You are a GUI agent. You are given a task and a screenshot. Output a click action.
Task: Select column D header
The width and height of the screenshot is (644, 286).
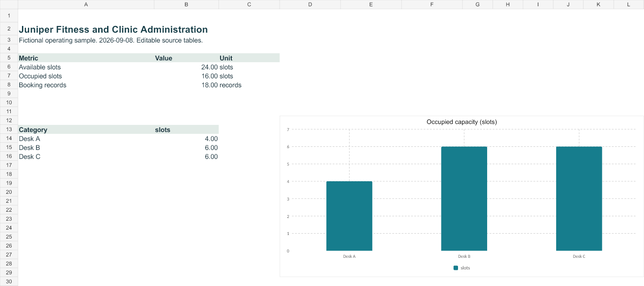coord(310,4)
